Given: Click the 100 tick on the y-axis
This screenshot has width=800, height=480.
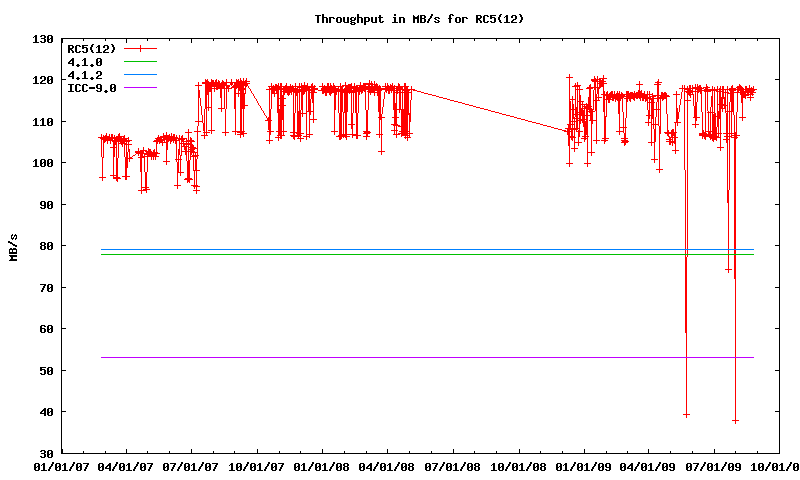Looking at the screenshot, I should (x=43, y=163).
